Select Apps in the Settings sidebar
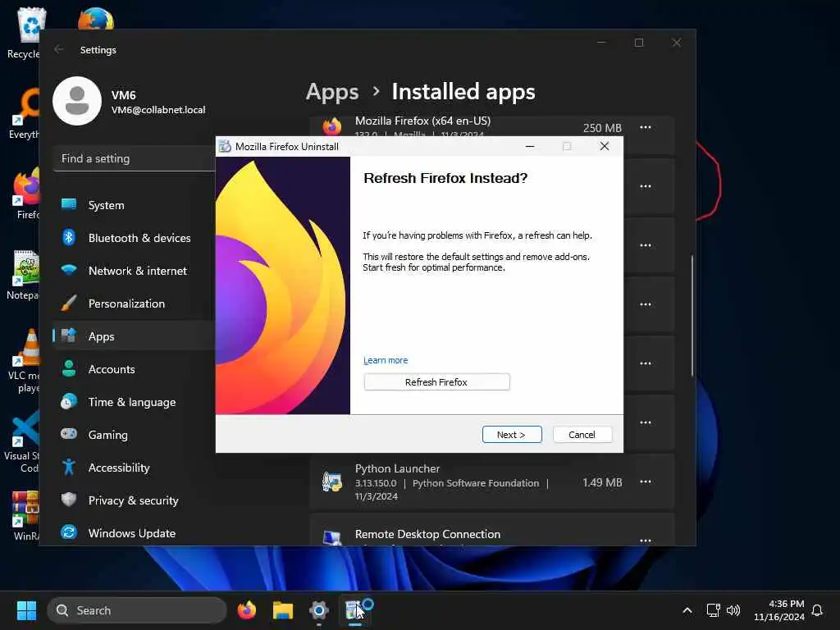This screenshot has height=630, width=840. pos(134,336)
